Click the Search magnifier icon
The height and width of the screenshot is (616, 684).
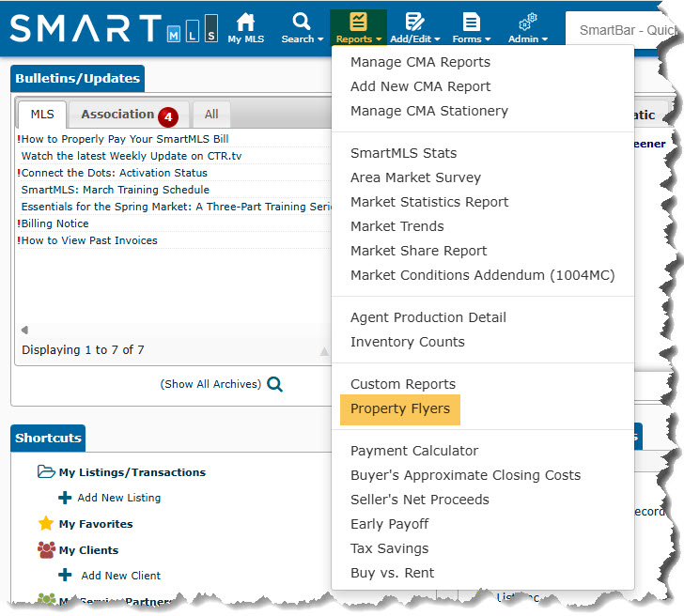point(301,22)
